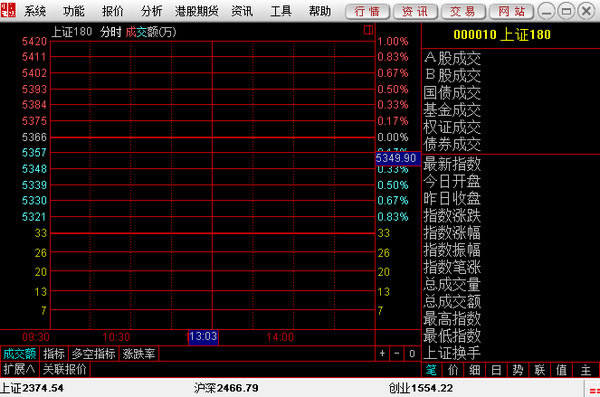
Task: Expand the 扩展∧ panel
Action: point(19,369)
